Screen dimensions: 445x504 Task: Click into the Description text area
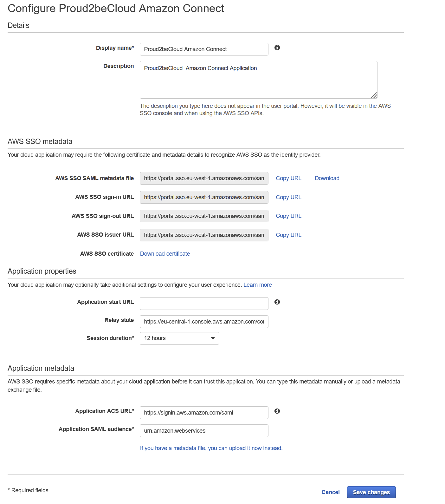[258, 80]
